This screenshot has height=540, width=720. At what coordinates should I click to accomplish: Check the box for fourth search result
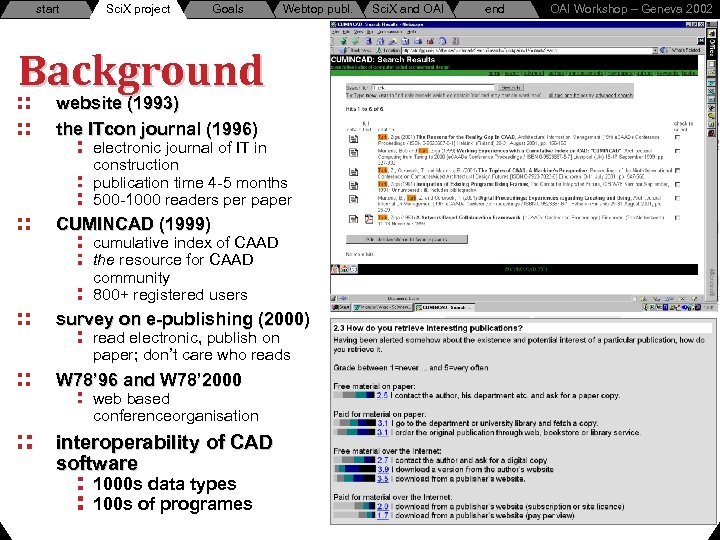678,184
